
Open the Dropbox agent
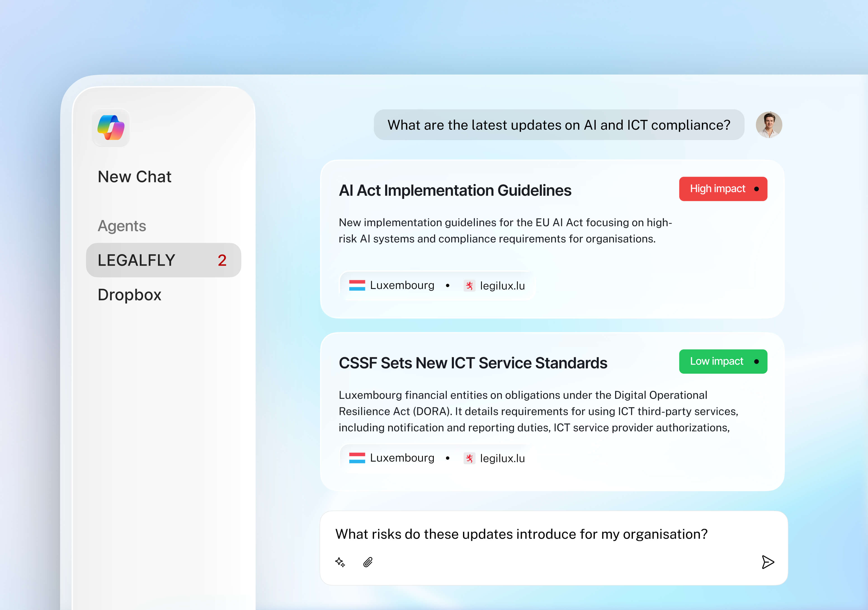coord(129,295)
